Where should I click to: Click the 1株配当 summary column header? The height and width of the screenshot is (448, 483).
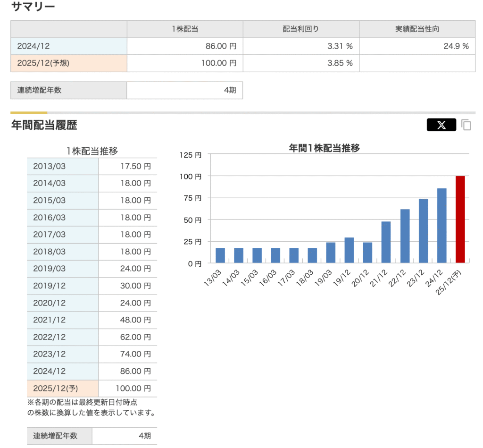point(185,29)
